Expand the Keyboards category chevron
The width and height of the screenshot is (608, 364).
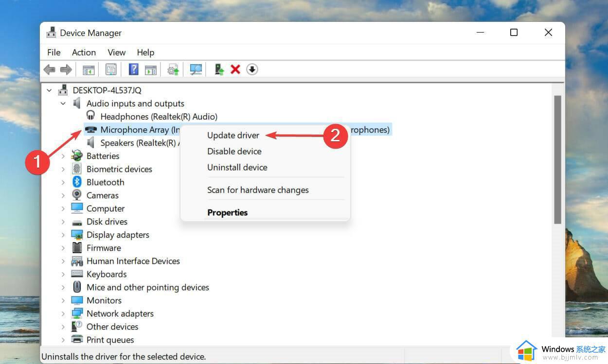point(63,274)
